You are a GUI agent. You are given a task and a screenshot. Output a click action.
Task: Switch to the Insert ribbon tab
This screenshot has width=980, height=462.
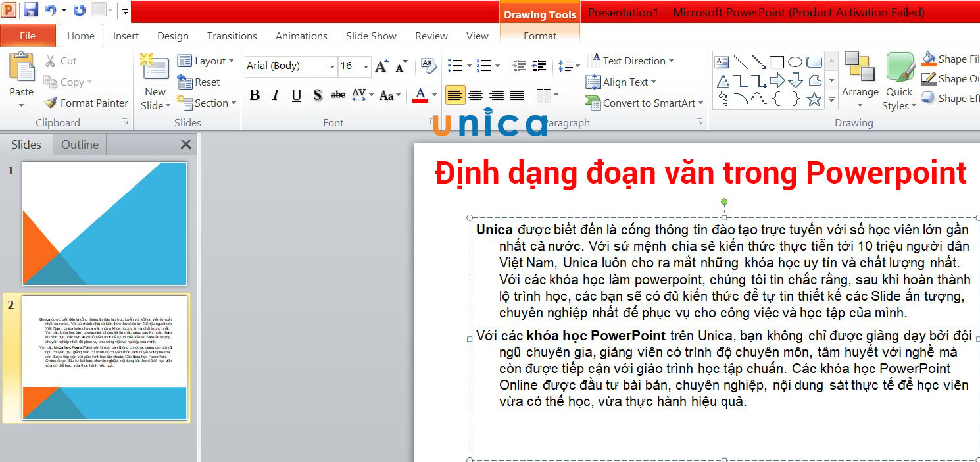126,36
